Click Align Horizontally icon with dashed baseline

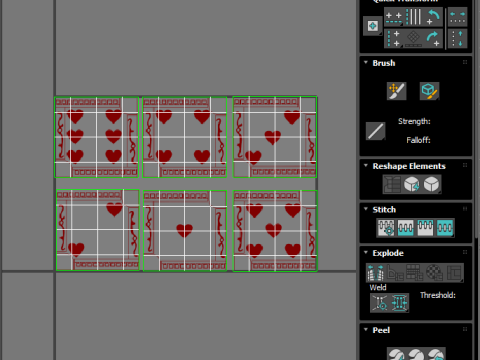pos(394,17)
